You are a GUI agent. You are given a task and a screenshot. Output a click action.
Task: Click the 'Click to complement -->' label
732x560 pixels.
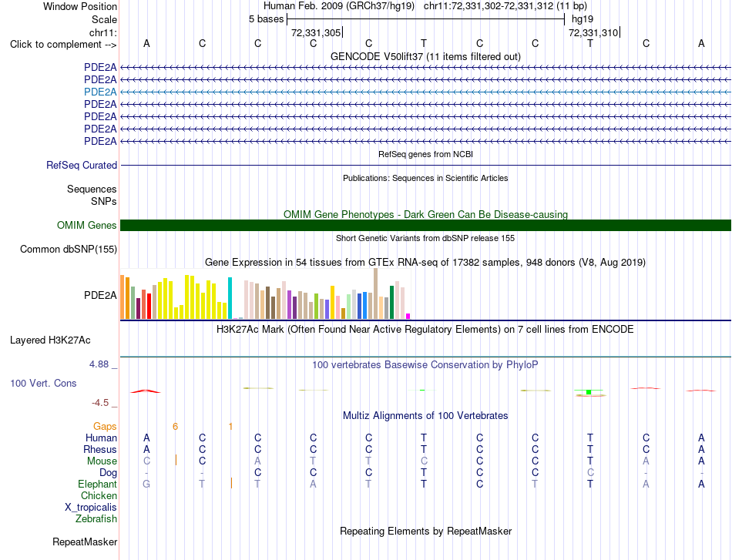(63, 45)
